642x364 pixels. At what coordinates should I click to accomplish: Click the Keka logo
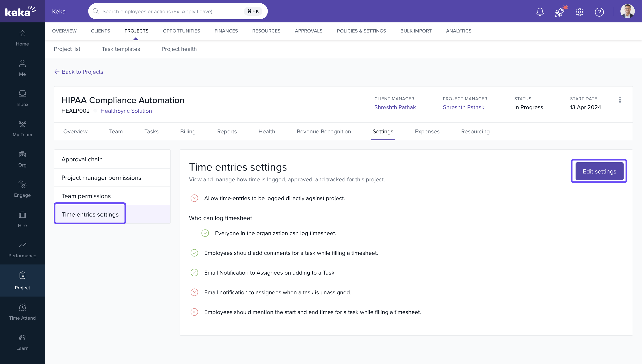[x=21, y=11]
